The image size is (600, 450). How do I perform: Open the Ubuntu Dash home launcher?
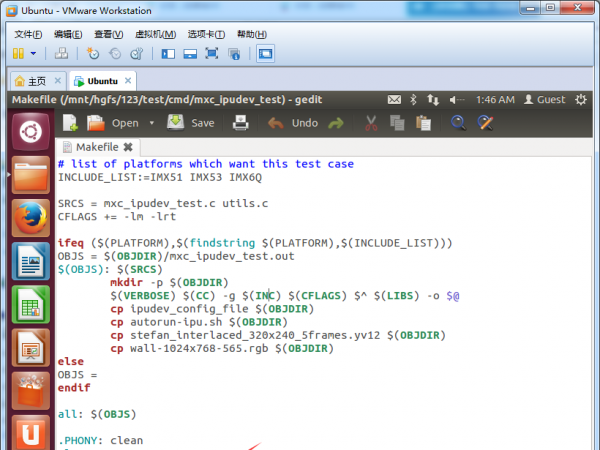click(30, 131)
